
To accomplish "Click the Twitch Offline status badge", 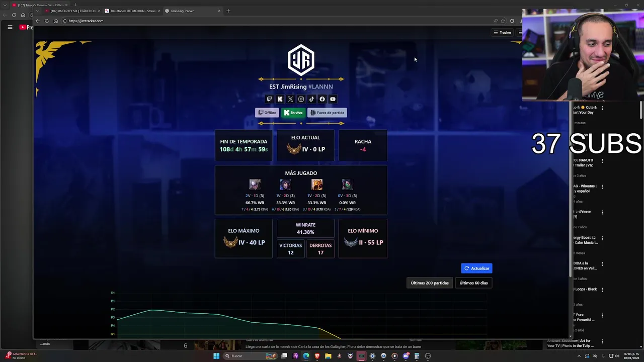I will pyautogui.click(x=267, y=113).
